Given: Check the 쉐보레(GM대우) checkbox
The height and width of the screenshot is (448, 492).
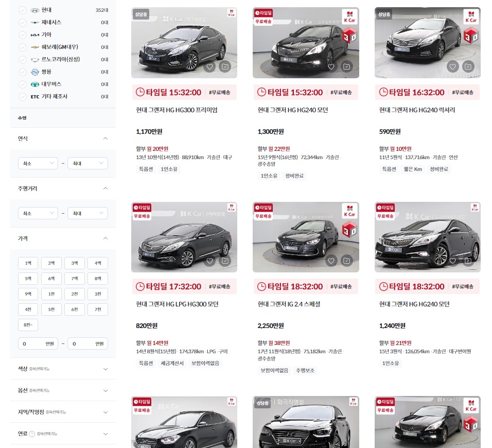Looking at the screenshot, I should point(23,47).
